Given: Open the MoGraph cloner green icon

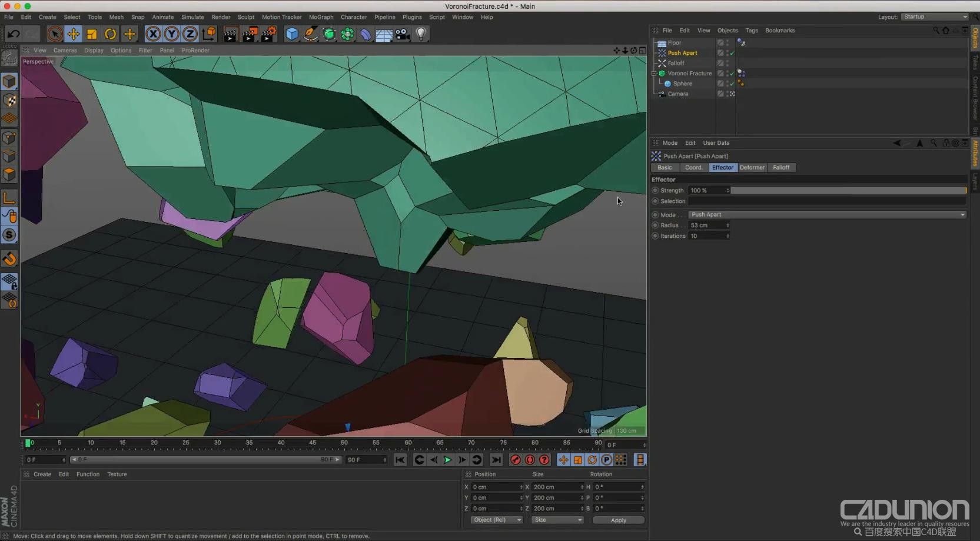Looking at the screenshot, I should click(x=348, y=34).
